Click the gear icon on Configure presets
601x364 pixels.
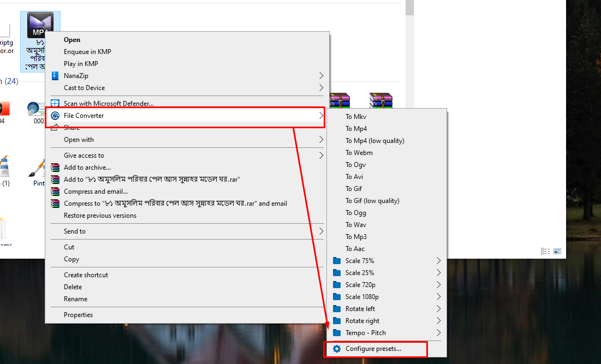pyautogui.click(x=337, y=349)
